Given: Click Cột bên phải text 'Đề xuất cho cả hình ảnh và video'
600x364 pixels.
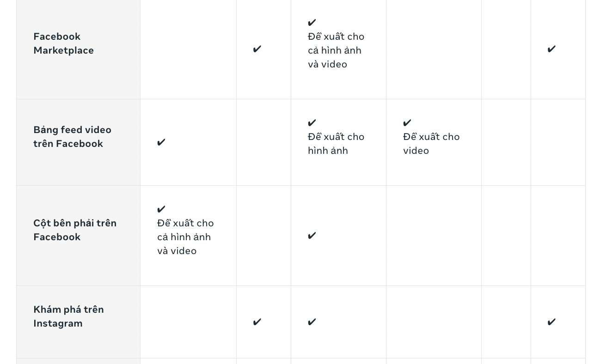Looking at the screenshot, I should point(185,237).
